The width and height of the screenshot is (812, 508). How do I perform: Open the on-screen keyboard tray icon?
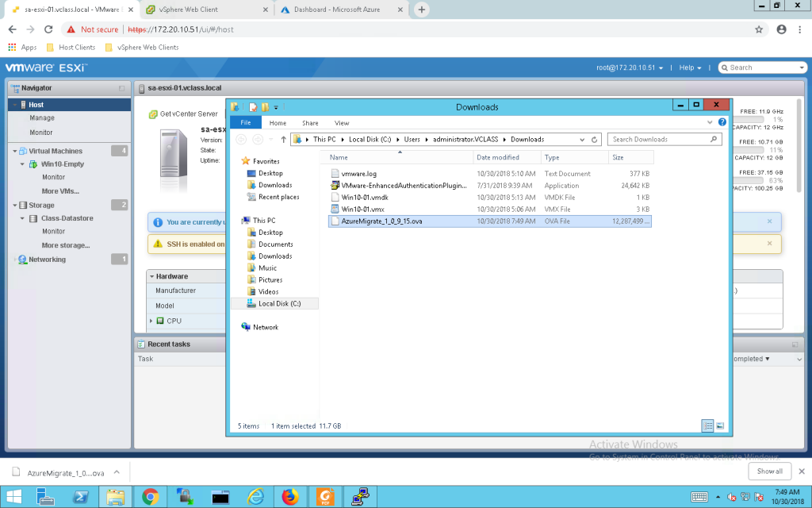(x=699, y=497)
